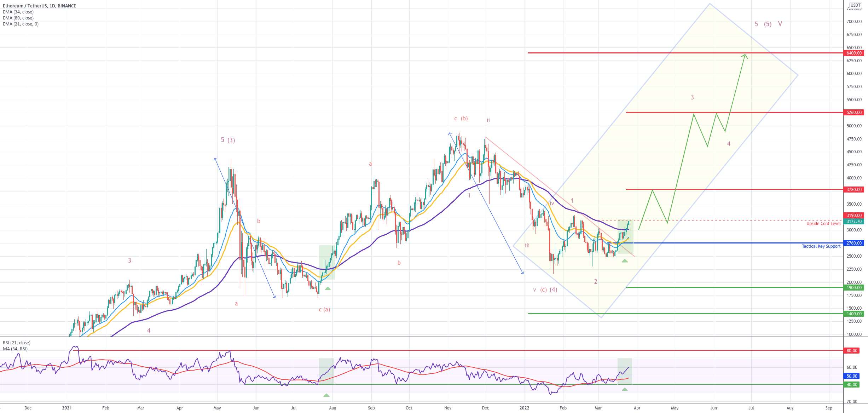Image resolution: width=868 pixels, height=413 pixels.
Task: Click the 1000.00 price axis tick
Action: tap(854, 334)
